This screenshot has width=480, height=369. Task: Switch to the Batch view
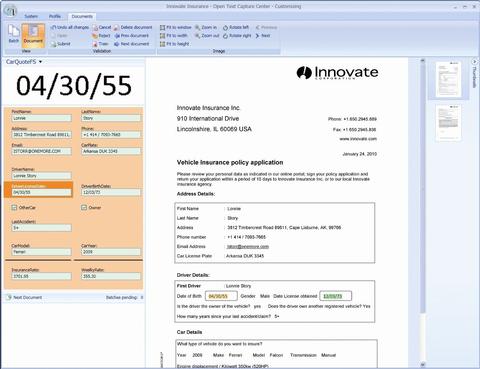coord(14,34)
